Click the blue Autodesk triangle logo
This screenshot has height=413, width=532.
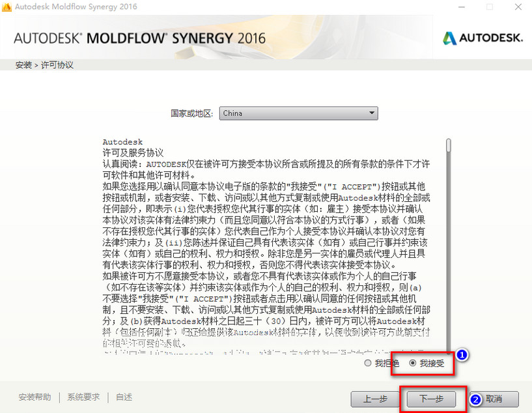(449, 38)
